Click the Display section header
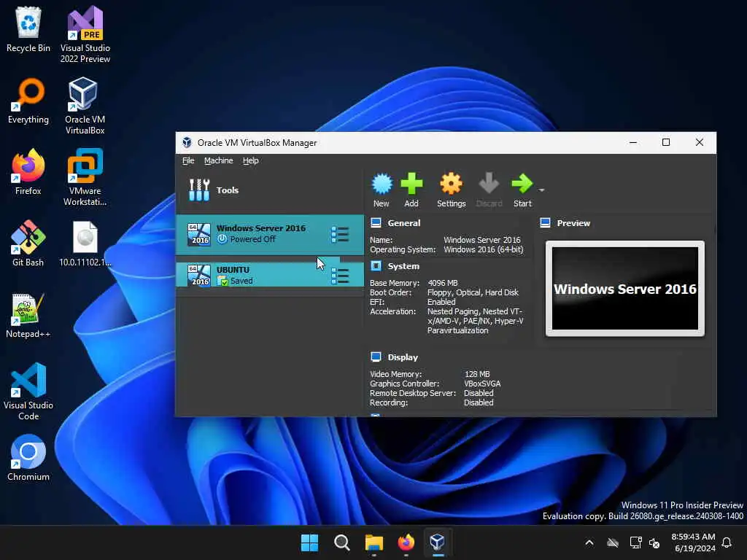This screenshot has width=747, height=560. [x=403, y=357]
